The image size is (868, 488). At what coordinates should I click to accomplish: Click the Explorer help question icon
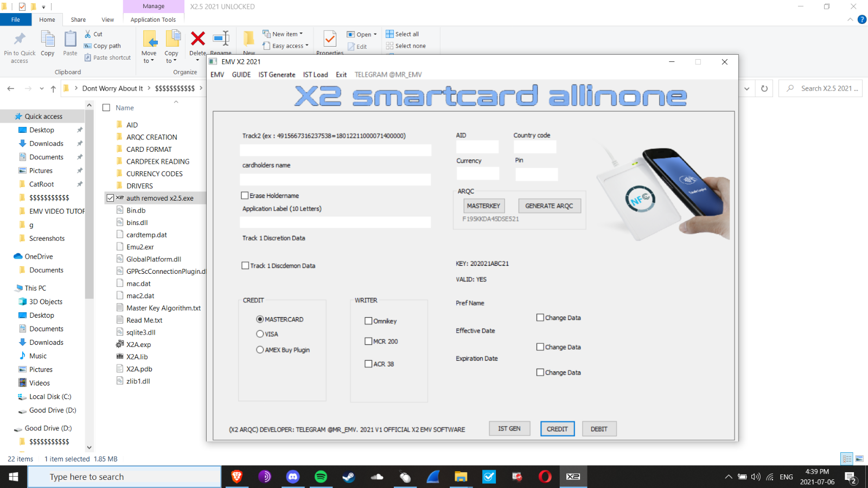(x=862, y=20)
